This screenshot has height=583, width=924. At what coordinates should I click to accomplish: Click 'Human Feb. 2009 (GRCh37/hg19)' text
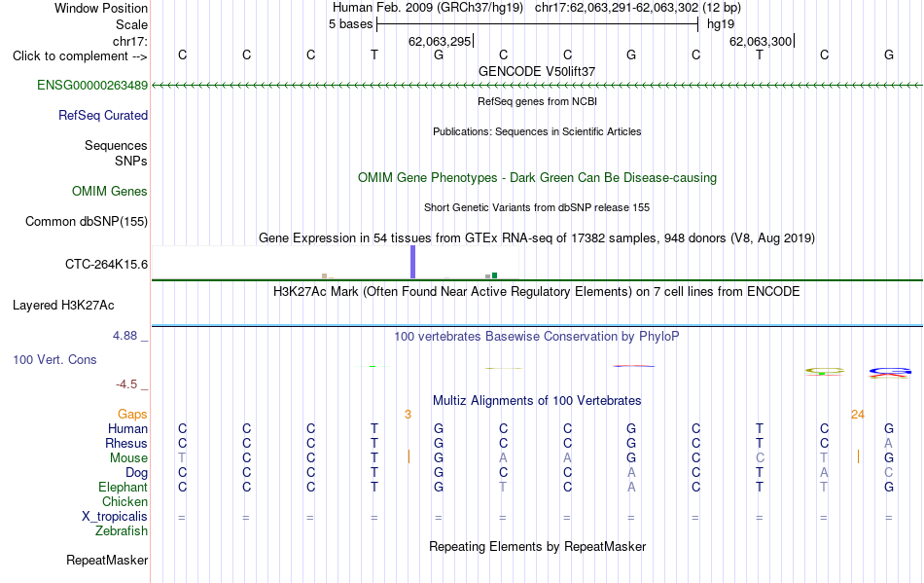tap(428, 8)
